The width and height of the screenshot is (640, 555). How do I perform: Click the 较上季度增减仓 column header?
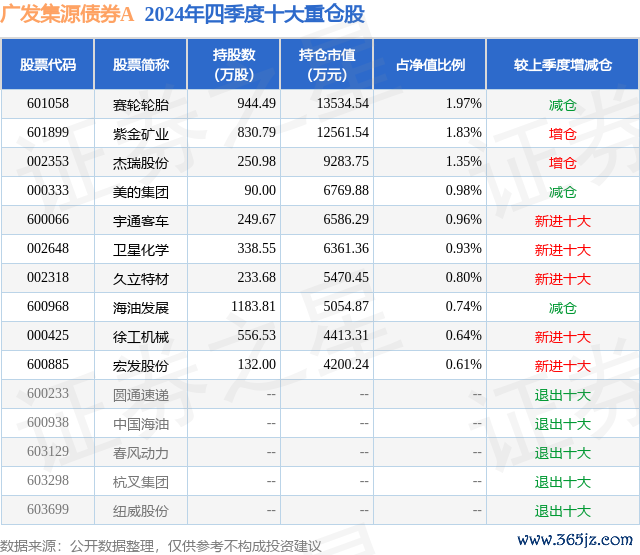click(x=563, y=64)
